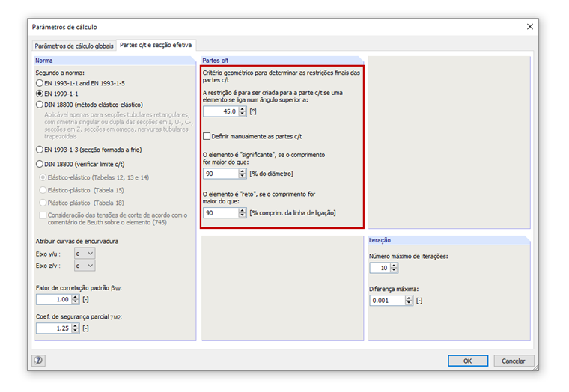Toggle Consideração das tensões de corte checkbox
The width and height of the screenshot is (569, 392).
click(x=43, y=215)
